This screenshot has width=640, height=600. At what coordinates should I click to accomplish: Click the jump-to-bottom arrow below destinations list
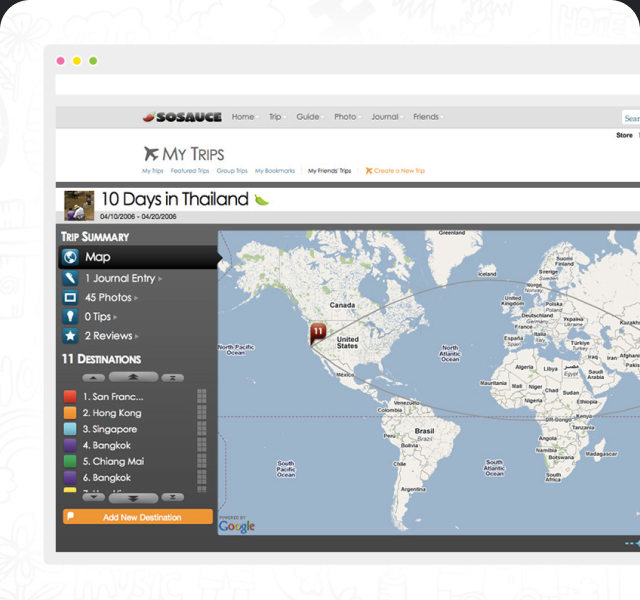pos(173,497)
